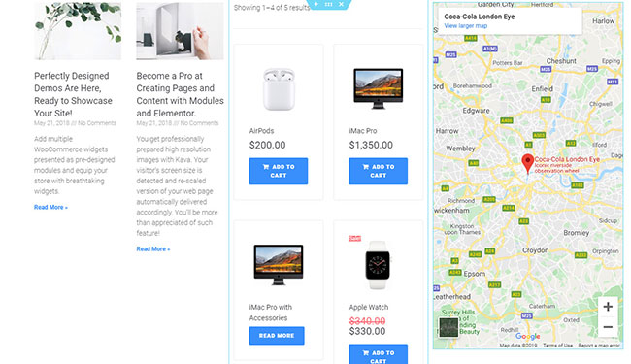Click the edit section grid handle icon
Image resolution: width=631 pixels, height=364 pixels.
coord(329,4)
